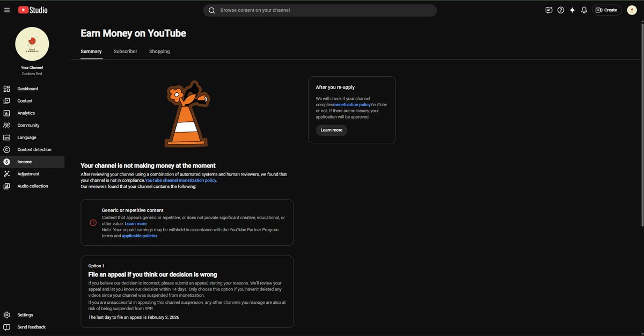Click the Community people icon
The image size is (644, 336).
click(x=6, y=125)
